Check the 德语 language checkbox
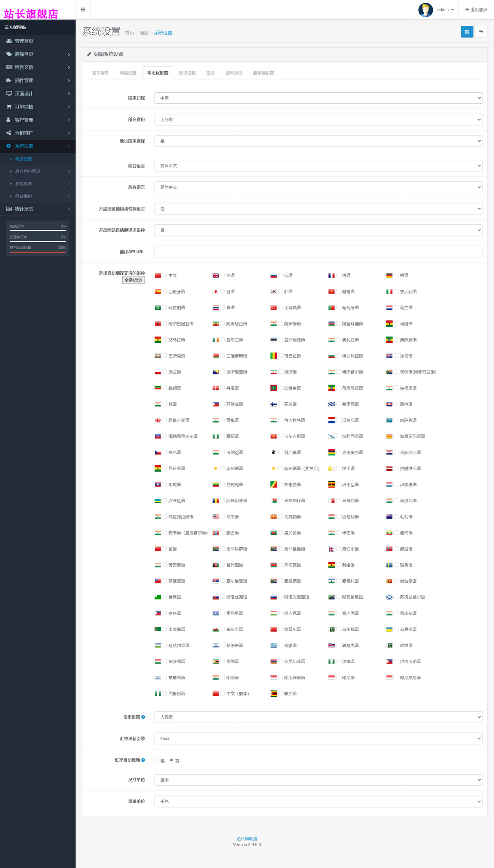 tap(396, 275)
